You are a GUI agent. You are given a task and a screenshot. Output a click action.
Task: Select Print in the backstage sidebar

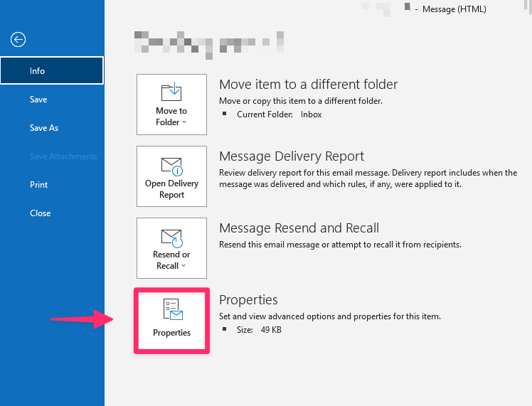pos(38,185)
